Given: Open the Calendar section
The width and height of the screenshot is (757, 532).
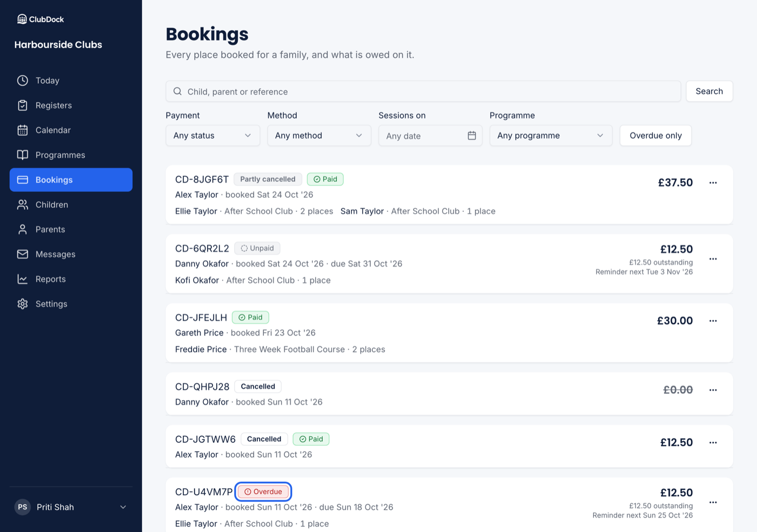Looking at the screenshot, I should click(71, 130).
